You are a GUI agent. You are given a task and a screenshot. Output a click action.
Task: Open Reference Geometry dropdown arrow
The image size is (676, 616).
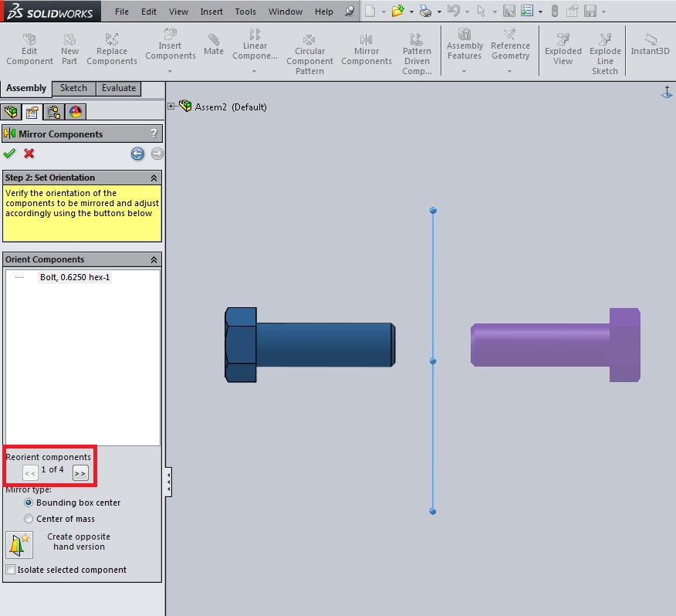tap(509, 71)
